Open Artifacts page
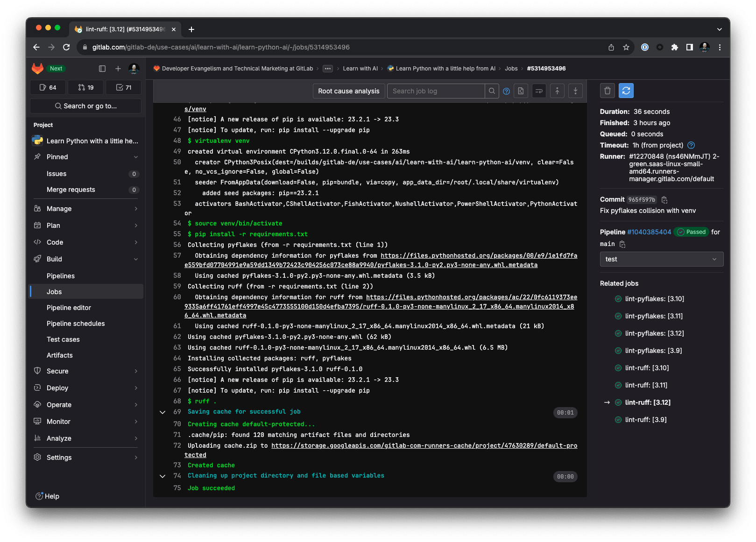The width and height of the screenshot is (756, 542). coord(86,355)
